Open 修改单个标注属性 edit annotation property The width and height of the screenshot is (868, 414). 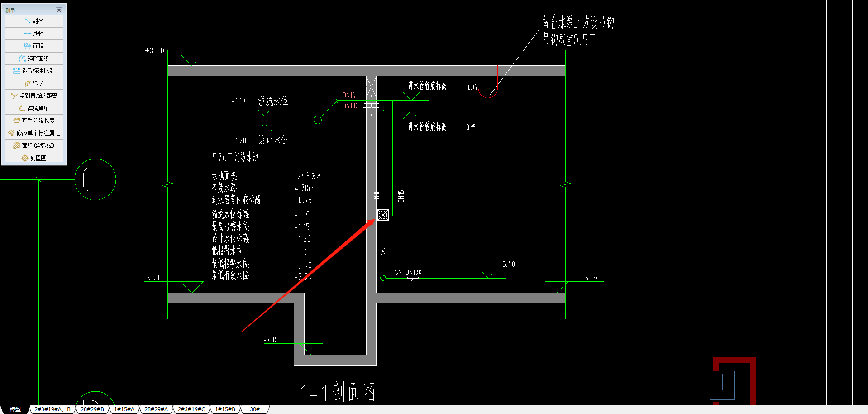click(34, 133)
